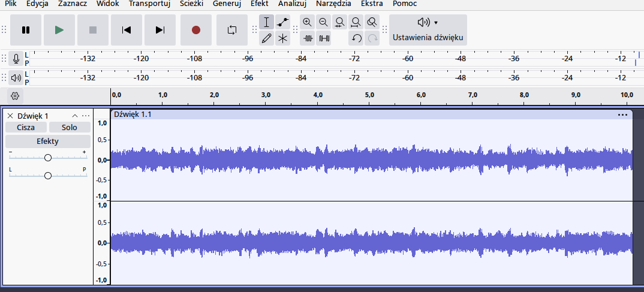Select the Envelope tool
Viewport: 644px width, 292px height.
pyautogui.click(x=283, y=23)
